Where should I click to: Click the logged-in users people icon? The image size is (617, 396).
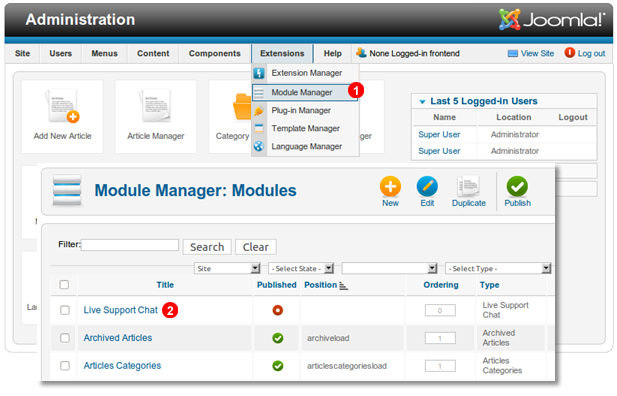361,52
